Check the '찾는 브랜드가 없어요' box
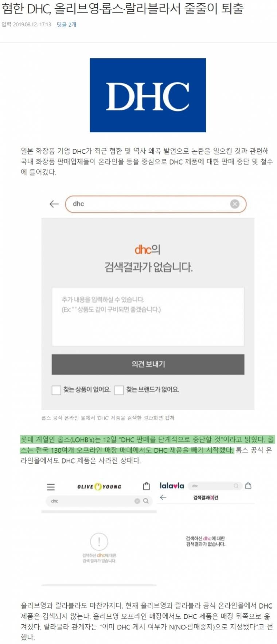This screenshot has width=277, height=644. 119,390
